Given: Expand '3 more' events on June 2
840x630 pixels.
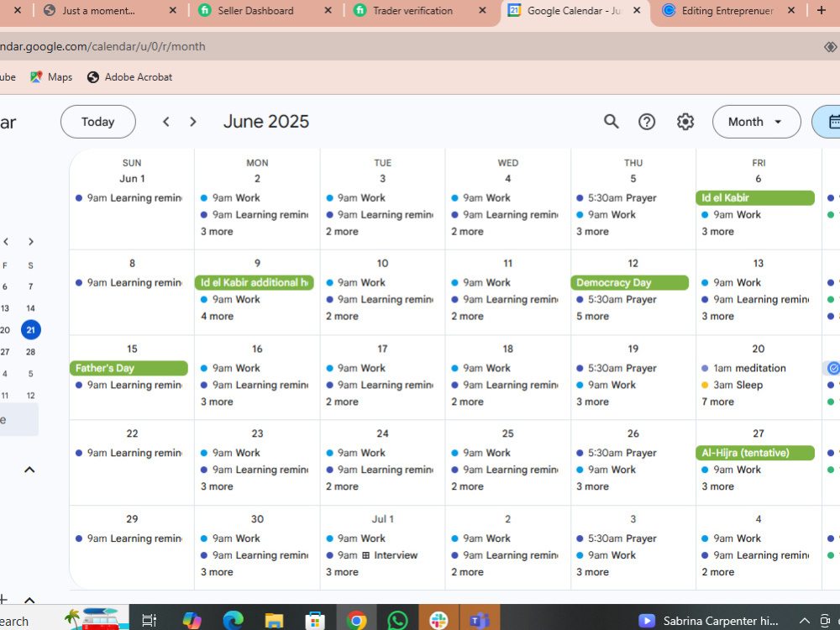Looking at the screenshot, I should point(217,232).
